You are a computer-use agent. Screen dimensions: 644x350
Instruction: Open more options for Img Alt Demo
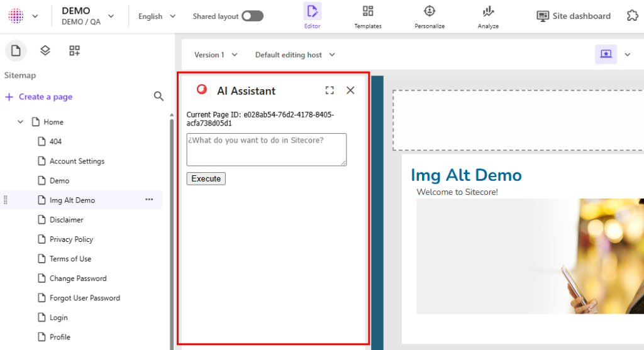149,199
